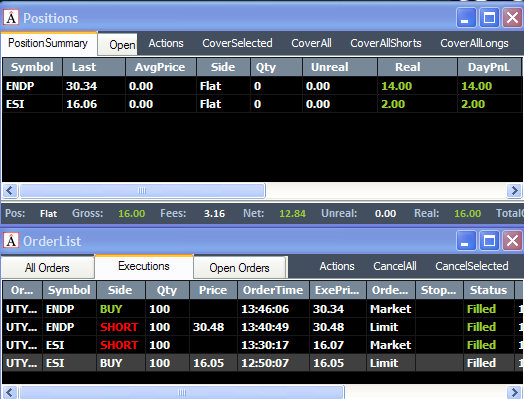Select ESI BUY order at 12:50:07
Viewport: 524px width, 399px height.
pos(262,363)
